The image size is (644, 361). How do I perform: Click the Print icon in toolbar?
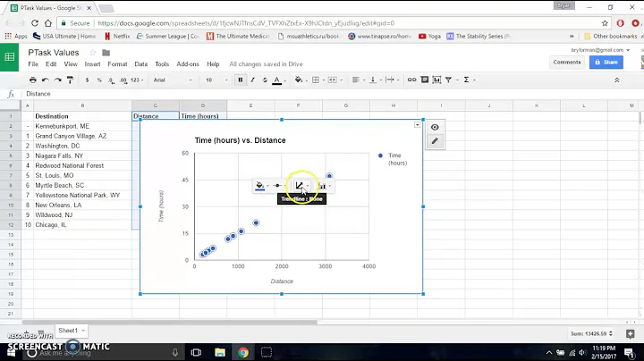(x=33, y=80)
